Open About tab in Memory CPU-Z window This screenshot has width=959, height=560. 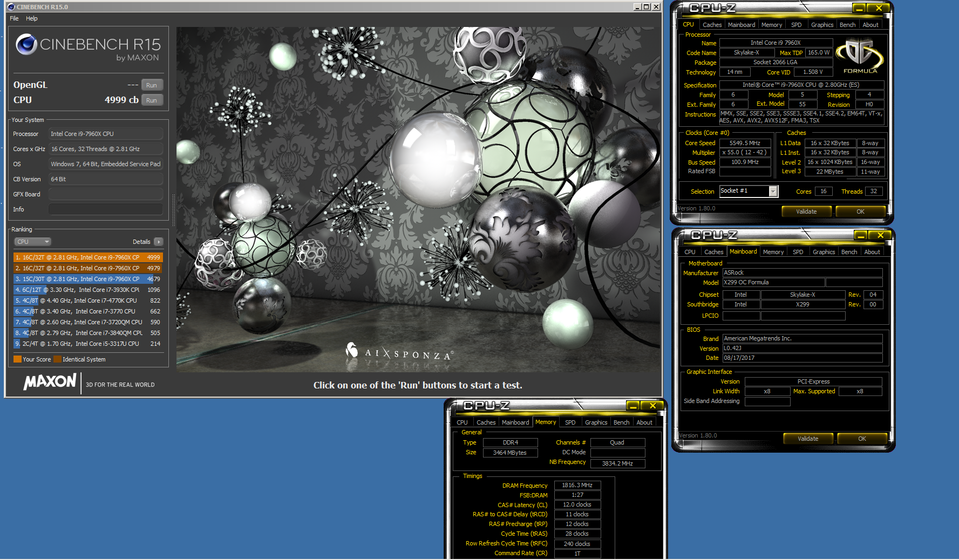click(x=644, y=422)
